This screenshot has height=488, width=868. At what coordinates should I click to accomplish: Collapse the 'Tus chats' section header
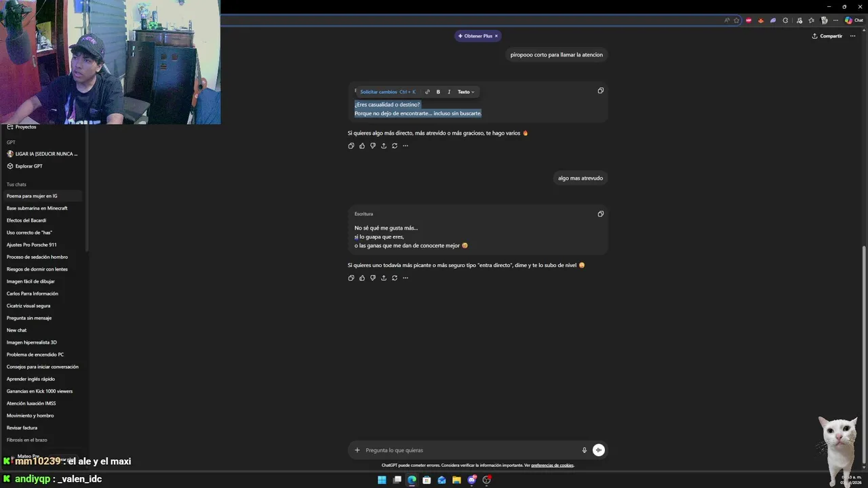click(x=16, y=184)
